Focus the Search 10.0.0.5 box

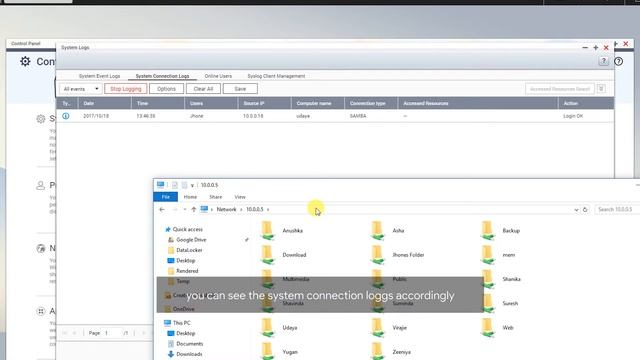pyautogui.click(x=616, y=209)
